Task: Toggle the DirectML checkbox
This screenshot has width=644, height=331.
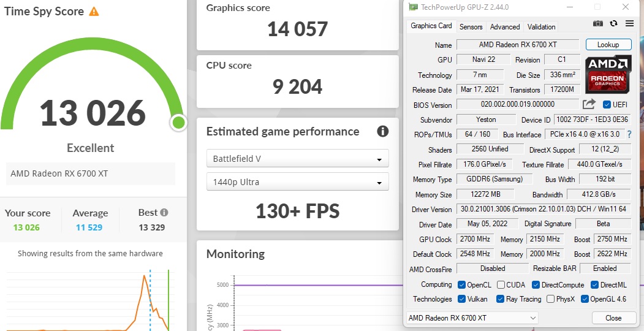Action: [x=594, y=284]
